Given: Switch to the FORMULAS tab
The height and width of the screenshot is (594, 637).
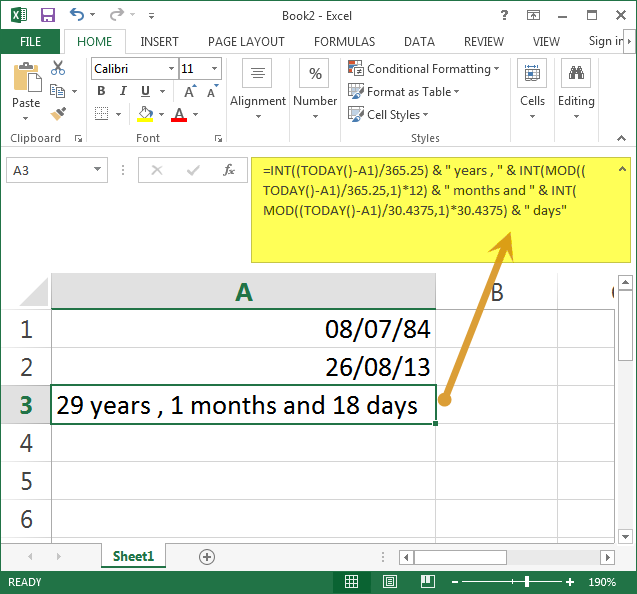Looking at the screenshot, I should coord(344,41).
